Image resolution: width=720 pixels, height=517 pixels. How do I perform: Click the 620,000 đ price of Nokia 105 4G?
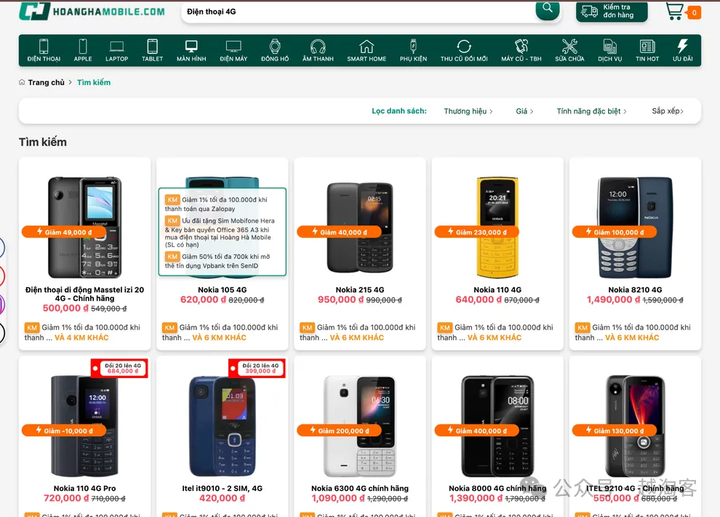[x=203, y=300]
